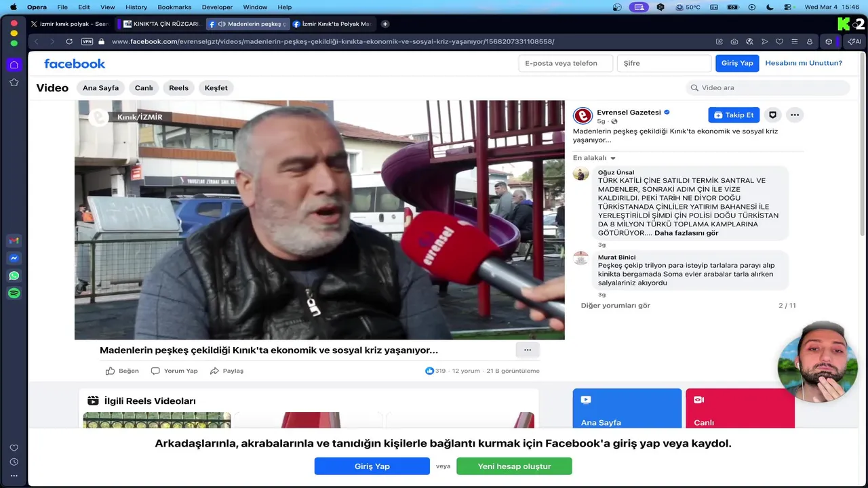Open the Apple menu
868x488 pixels.
(13, 7)
